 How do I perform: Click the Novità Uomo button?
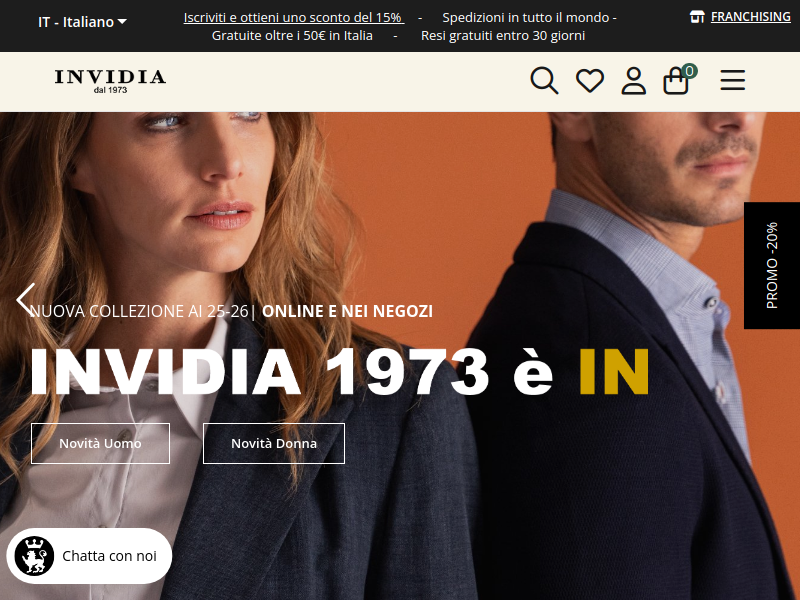coord(100,443)
